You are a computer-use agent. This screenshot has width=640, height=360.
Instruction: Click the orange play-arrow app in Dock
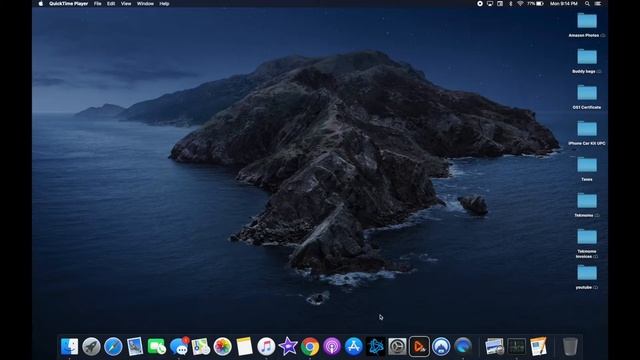tap(419, 347)
